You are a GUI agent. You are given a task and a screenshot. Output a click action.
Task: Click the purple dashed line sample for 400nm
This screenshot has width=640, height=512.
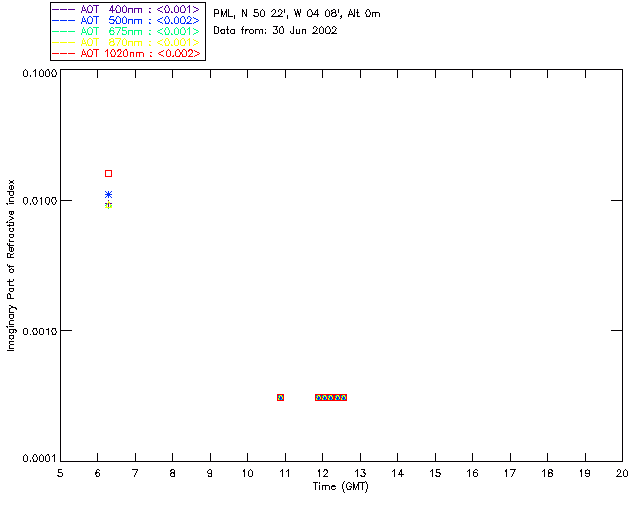[x=64, y=9]
